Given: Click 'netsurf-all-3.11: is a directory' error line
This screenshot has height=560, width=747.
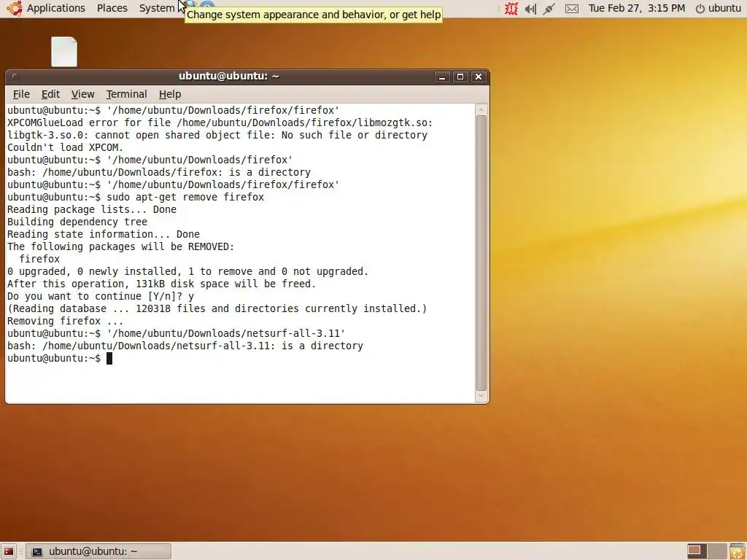Looking at the screenshot, I should pos(185,346).
